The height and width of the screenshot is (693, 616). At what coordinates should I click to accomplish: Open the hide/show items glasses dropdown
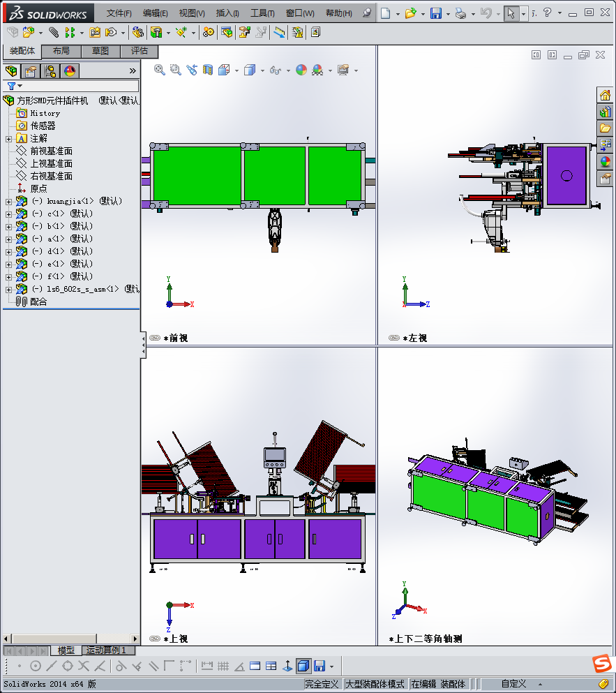(x=288, y=70)
